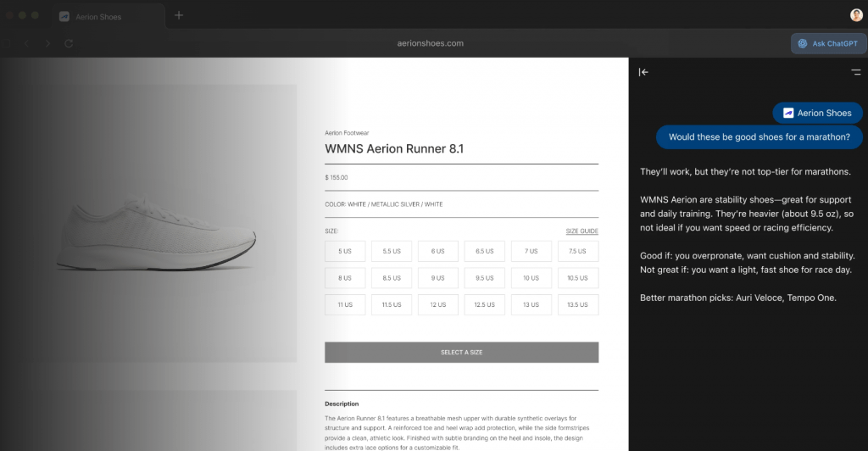Choose shoe size 5 US
868x451 pixels.
pyautogui.click(x=345, y=251)
